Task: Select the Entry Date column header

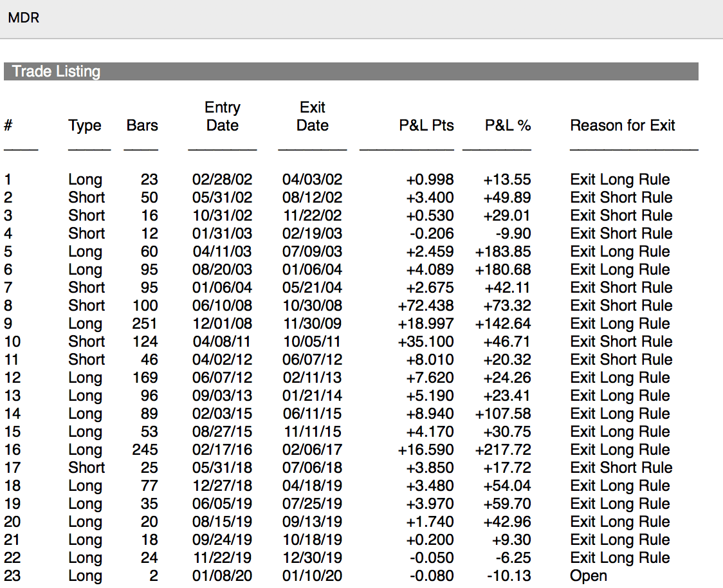Action: coord(223,116)
